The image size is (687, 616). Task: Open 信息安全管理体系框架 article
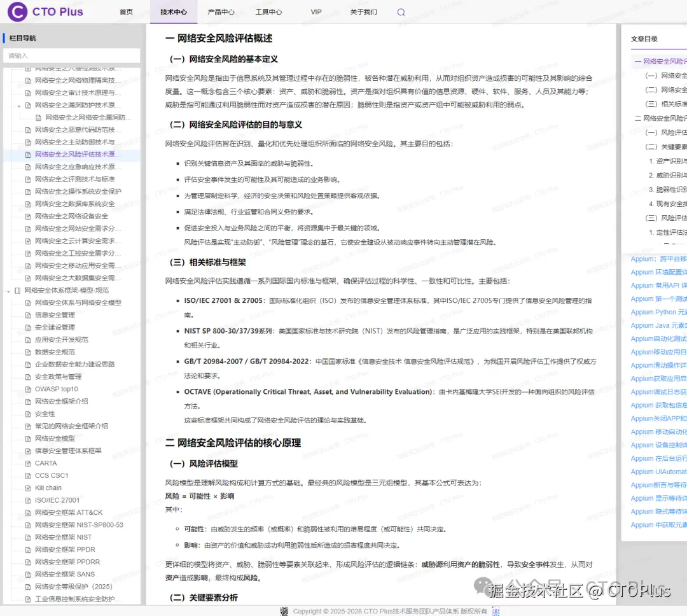(68, 451)
